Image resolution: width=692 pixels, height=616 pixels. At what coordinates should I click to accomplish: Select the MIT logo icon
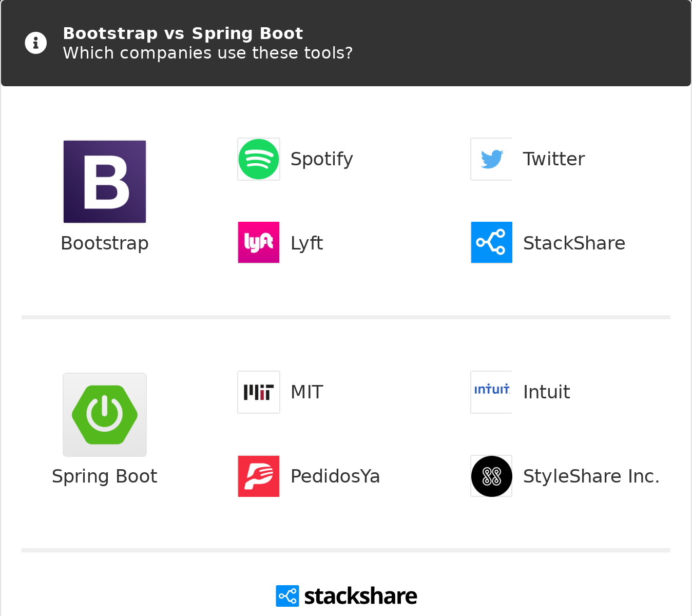tap(259, 392)
